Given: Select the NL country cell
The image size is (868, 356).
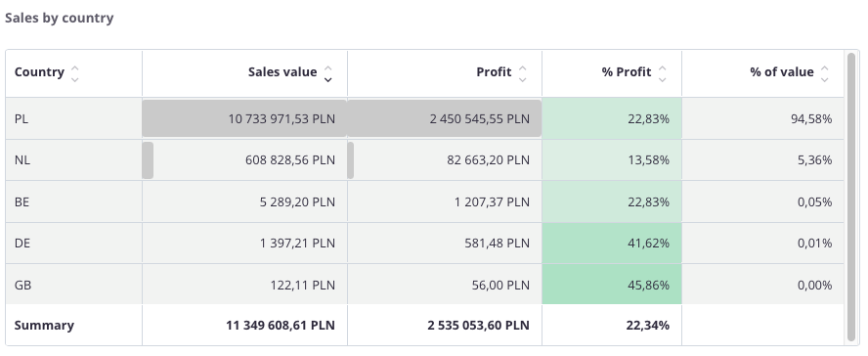Looking at the screenshot, I should pos(73,160).
